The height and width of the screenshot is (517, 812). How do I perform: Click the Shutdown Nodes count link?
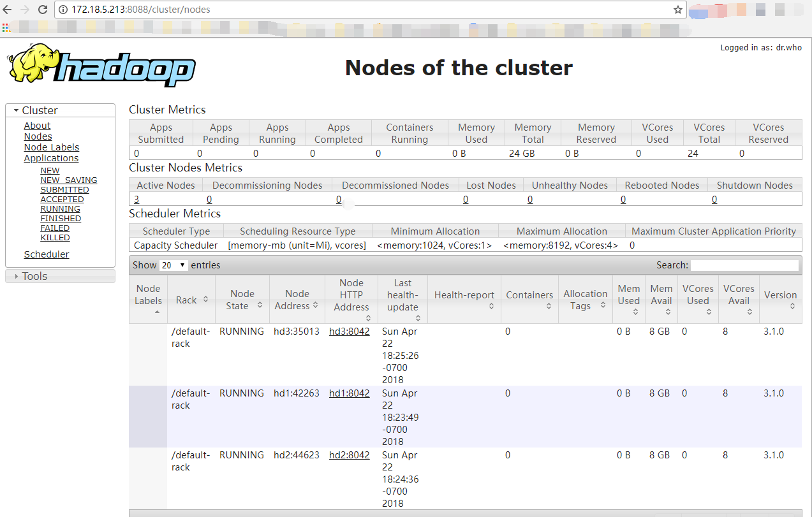pos(714,200)
